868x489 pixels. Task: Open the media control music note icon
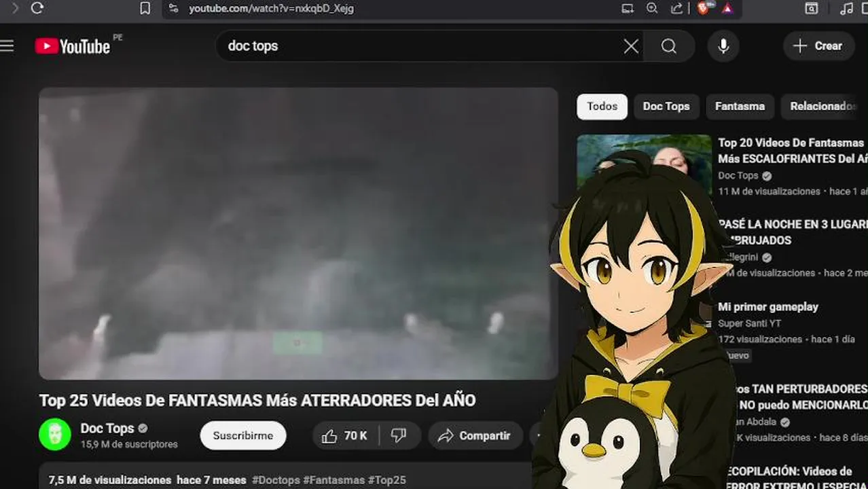[x=846, y=8]
